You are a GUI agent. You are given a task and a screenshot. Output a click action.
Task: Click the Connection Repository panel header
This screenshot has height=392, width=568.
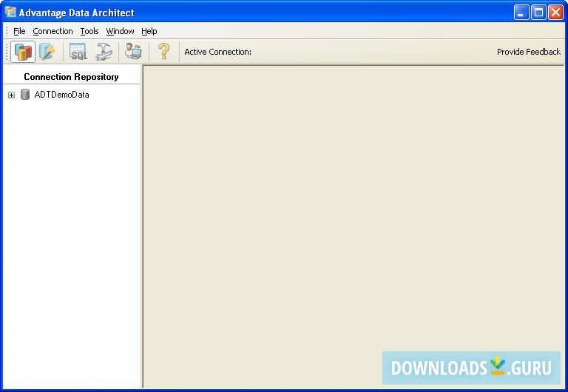(71, 77)
